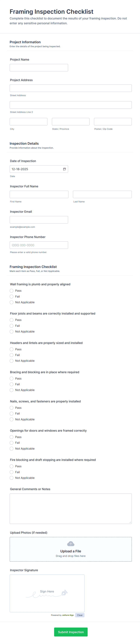Viewport: 140px width, 644px height.
Task: Click the General Comments text area
Action: tap(71, 509)
